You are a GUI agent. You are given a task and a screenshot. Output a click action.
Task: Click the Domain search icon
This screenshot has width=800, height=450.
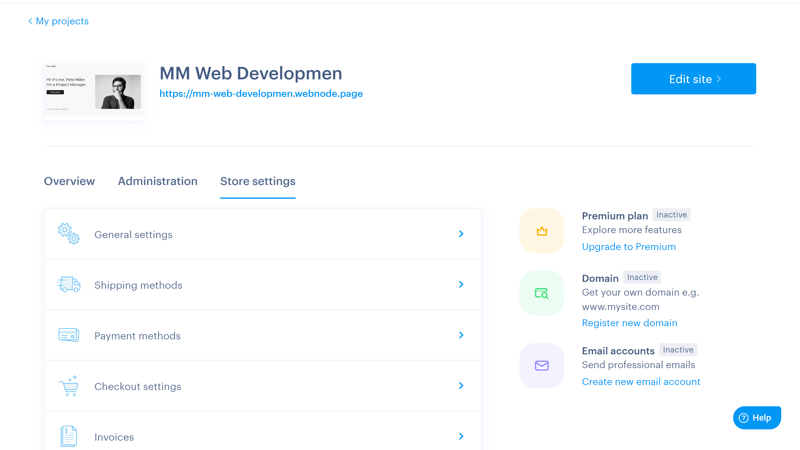541,293
